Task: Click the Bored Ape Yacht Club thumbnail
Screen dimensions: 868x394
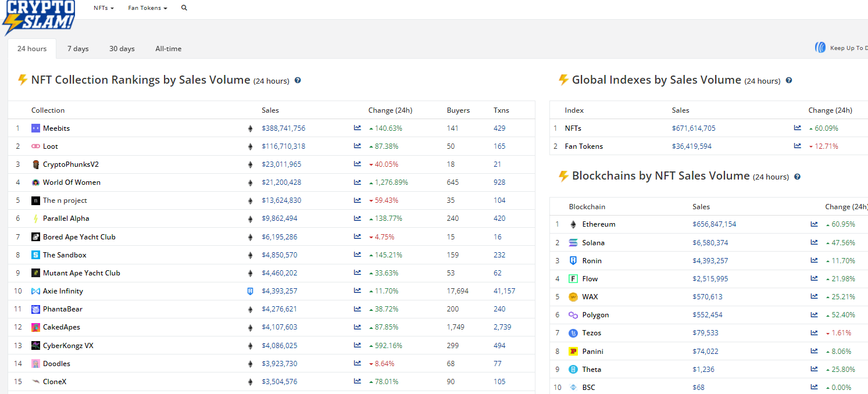Action: pyautogui.click(x=35, y=237)
